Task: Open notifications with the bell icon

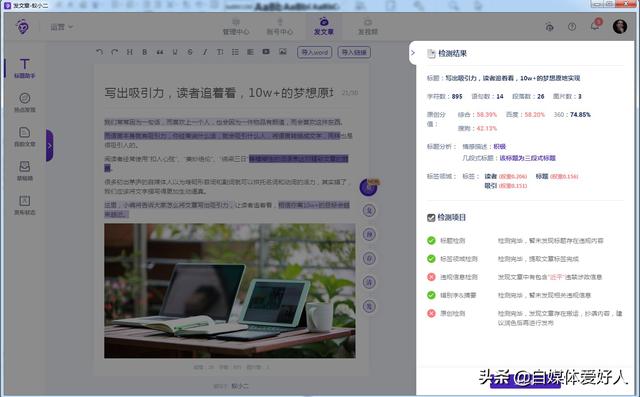Action: [x=595, y=26]
